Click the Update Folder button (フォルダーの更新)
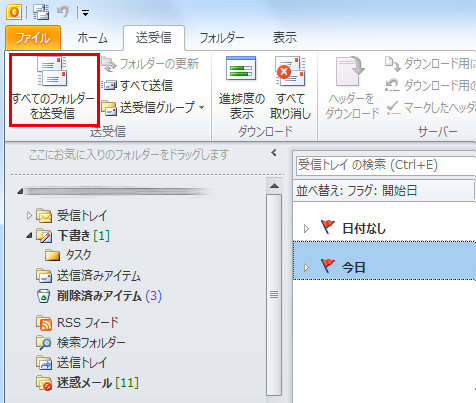476x403 pixels. click(x=150, y=63)
